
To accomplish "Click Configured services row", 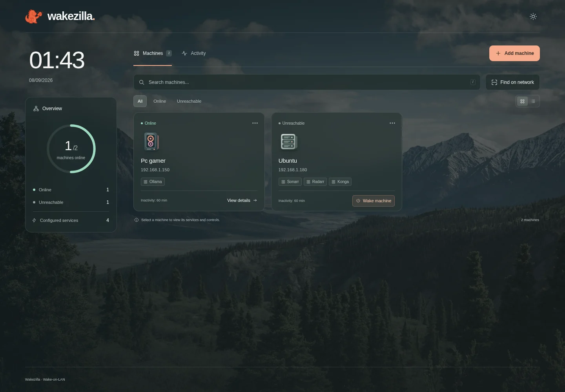I will 71,220.
